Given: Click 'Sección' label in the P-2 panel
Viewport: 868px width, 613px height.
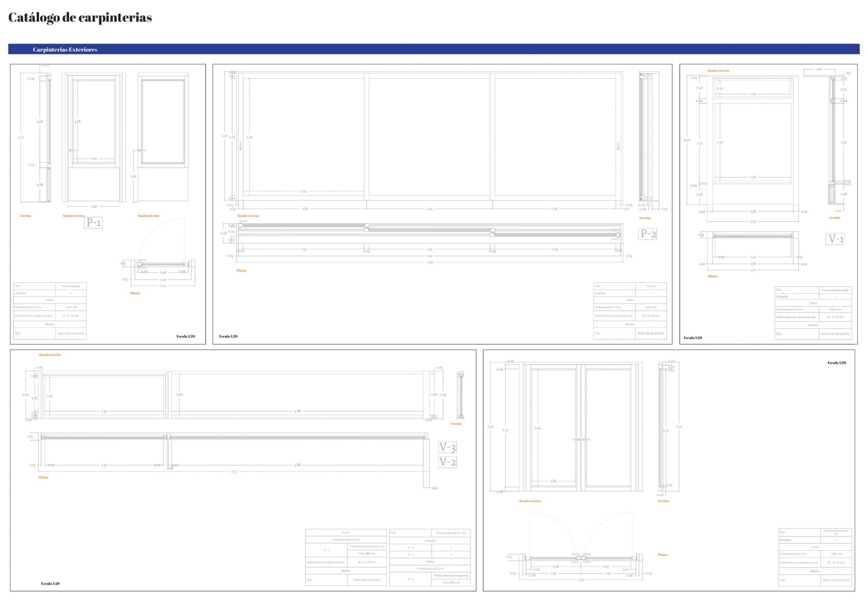Looking at the screenshot, I should pos(645,218).
